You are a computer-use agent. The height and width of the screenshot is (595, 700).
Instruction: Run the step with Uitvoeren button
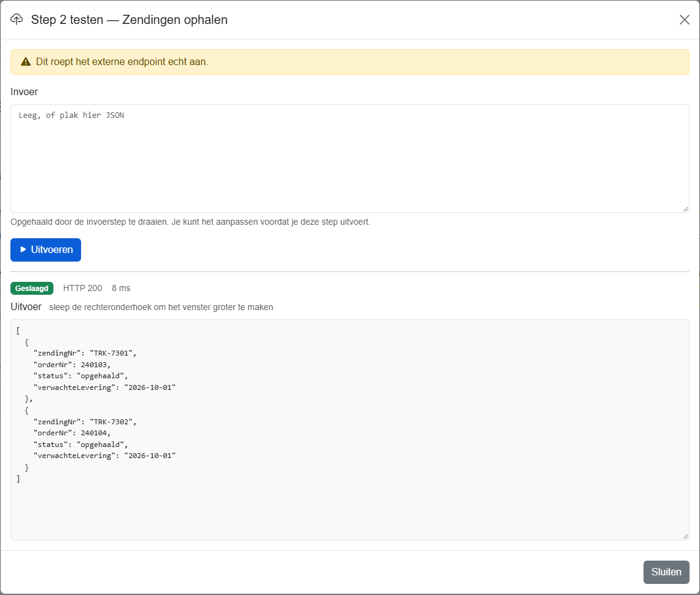coord(45,249)
